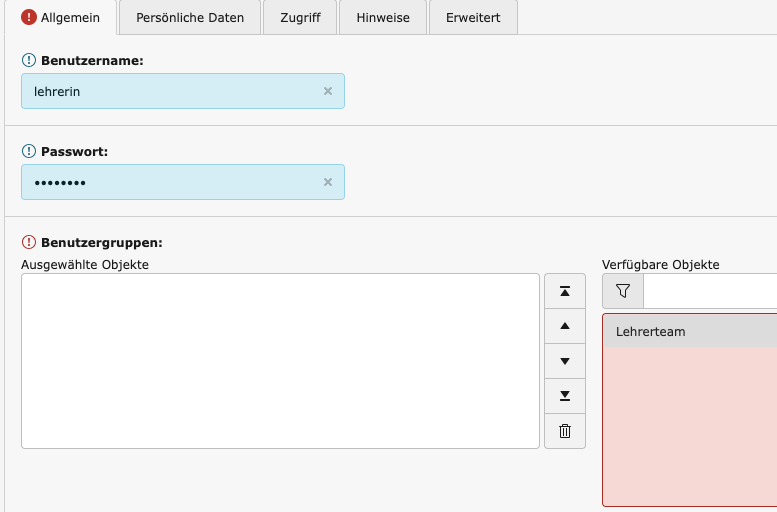
Task: Click the Passwort input field
Action: click(183, 182)
